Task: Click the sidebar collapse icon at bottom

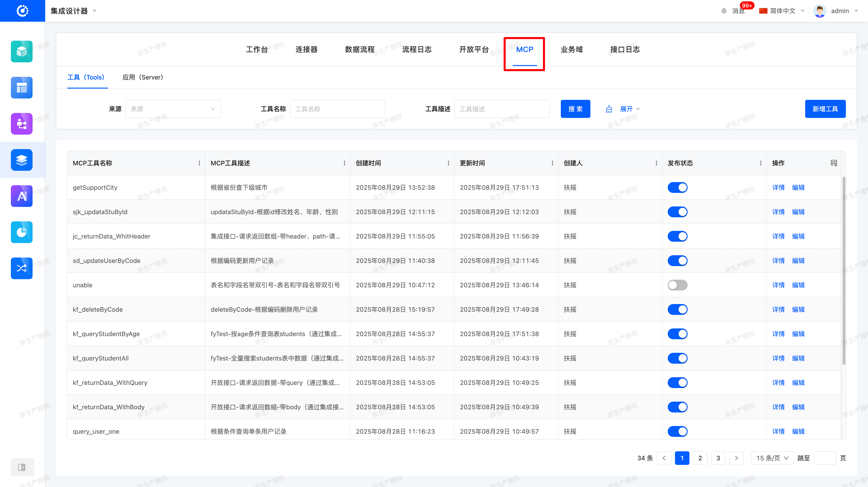Action: point(22,467)
